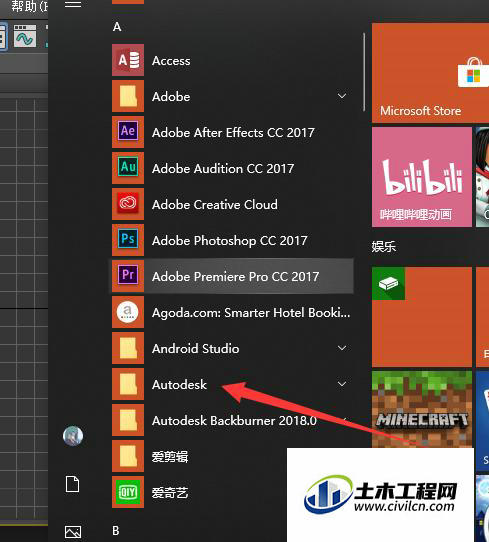The width and height of the screenshot is (489, 542).
Task: Click the Autodesk folder icon
Action: (128, 384)
